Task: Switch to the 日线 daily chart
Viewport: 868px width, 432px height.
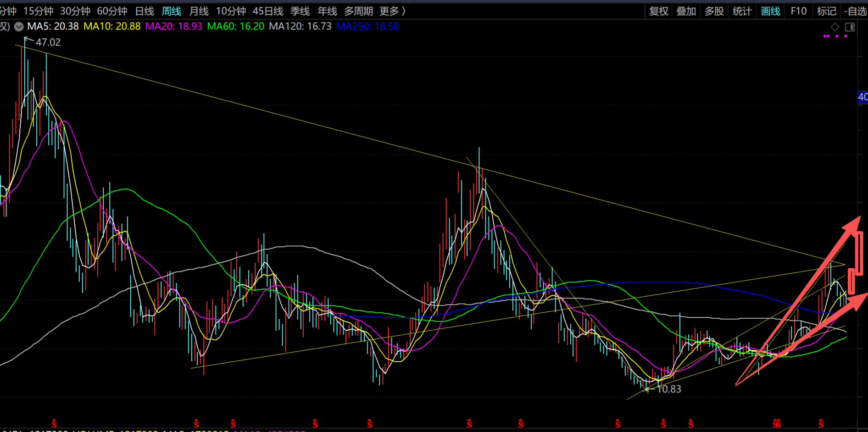Action: (x=144, y=11)
